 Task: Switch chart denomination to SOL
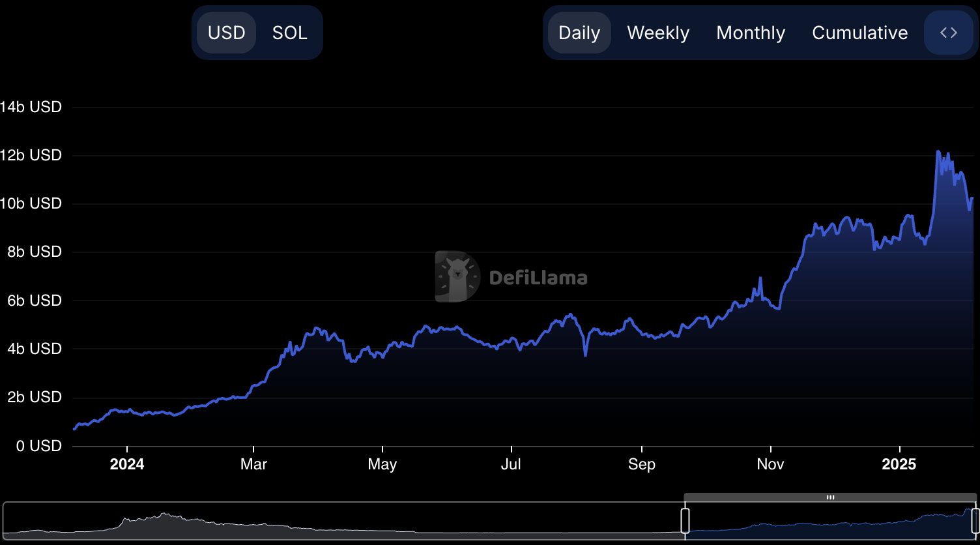(289, 33)
